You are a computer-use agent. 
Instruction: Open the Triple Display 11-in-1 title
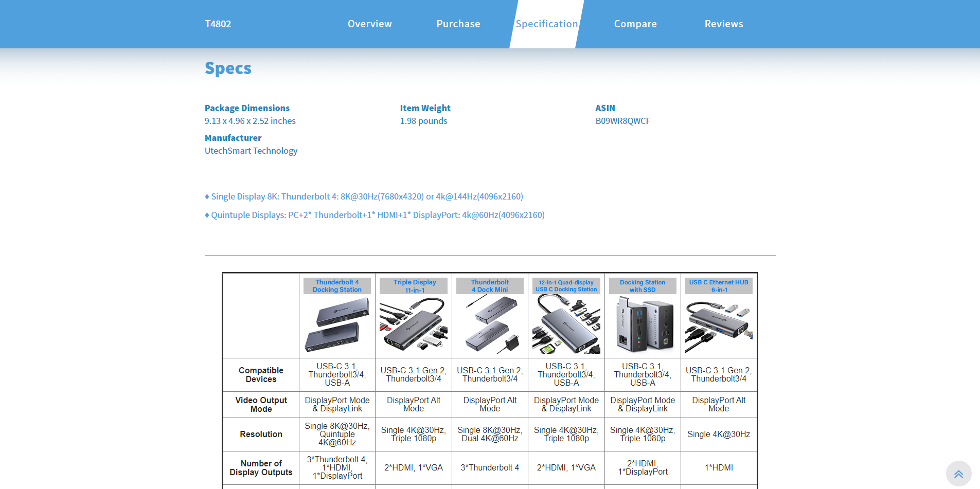point(414,286)
